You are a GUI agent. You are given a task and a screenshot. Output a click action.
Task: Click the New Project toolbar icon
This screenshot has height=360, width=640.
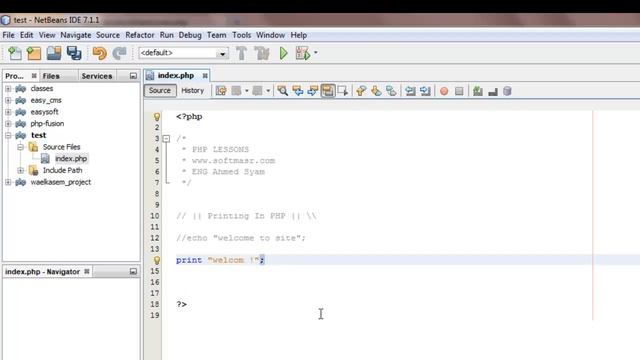34,53
